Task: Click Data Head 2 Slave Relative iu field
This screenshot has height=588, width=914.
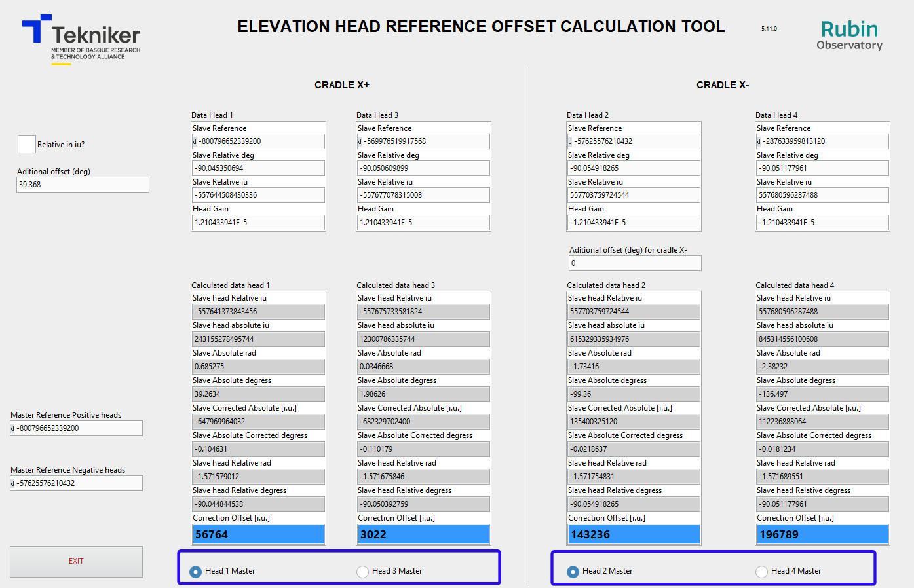Action: [634, 195]
